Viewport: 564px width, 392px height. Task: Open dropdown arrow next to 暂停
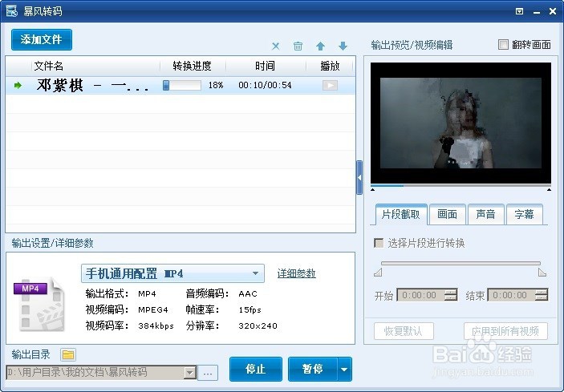pyautogui.click(x=345, y=369)
